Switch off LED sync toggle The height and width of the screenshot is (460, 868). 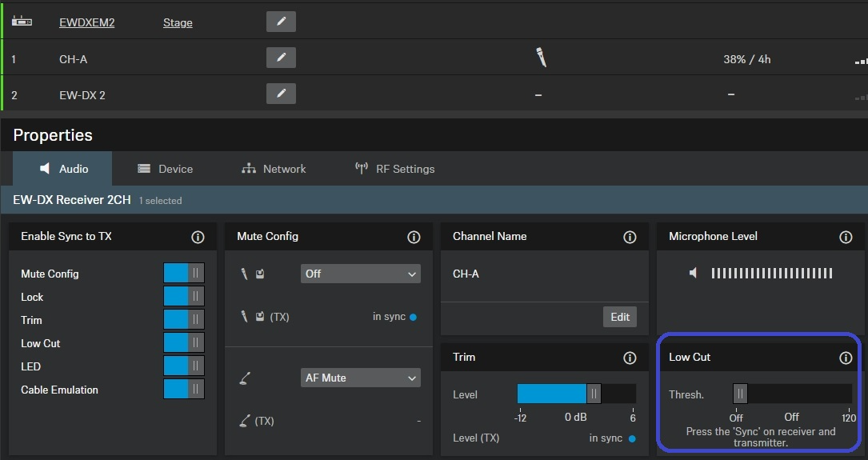click(x=184, y=366)
